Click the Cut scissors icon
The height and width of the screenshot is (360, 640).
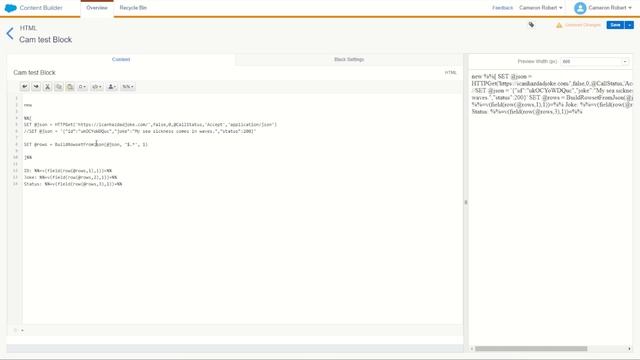point(47,87)
